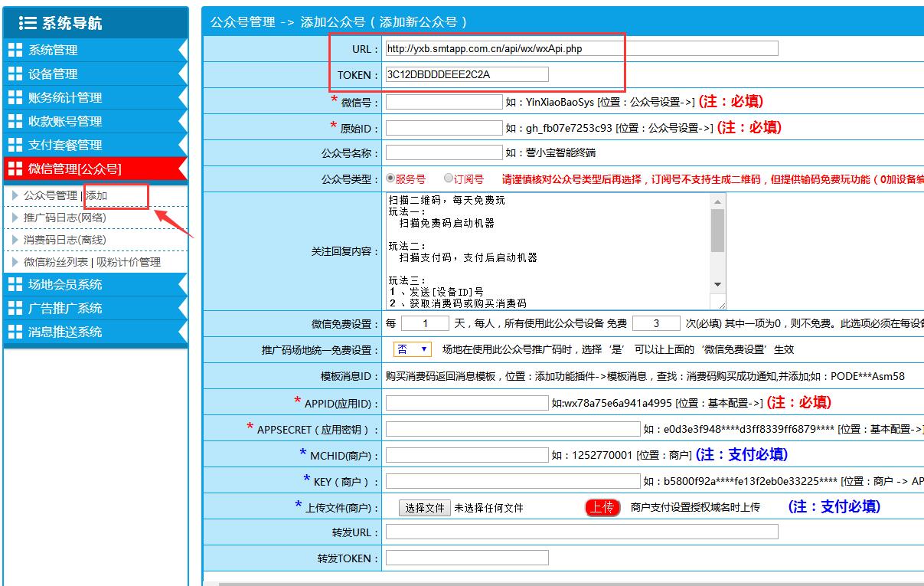Image resolution: width=924 pixels, height=586 pixels.
Task: Click the 选择文件 file chooser button
Action: (425, 507)
